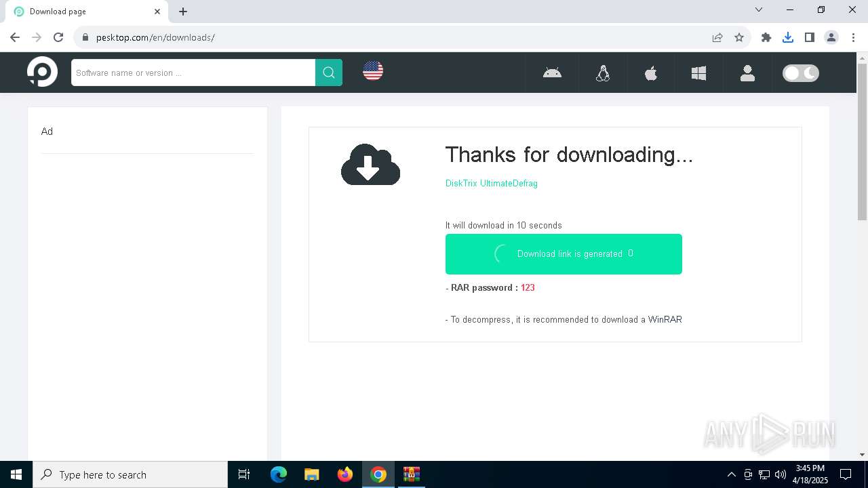Open the user account icon
Screen dimensions: 868x488
(748, 73)
